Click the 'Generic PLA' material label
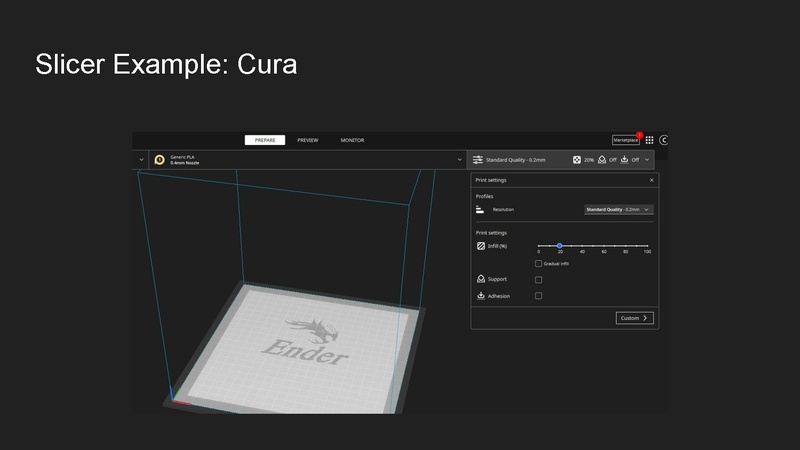 [x=182, y=157]
